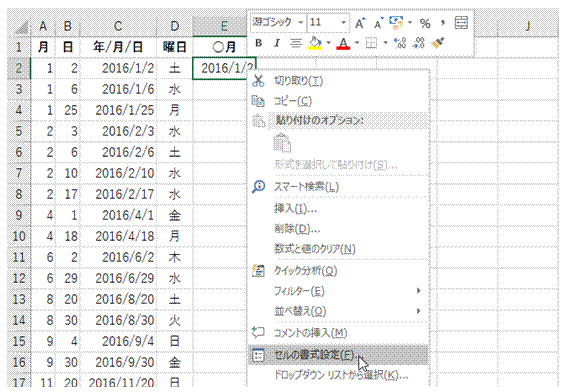Apply percent style from the mini toolbar
Screen dimensions: 567x392
coord(425,24)
